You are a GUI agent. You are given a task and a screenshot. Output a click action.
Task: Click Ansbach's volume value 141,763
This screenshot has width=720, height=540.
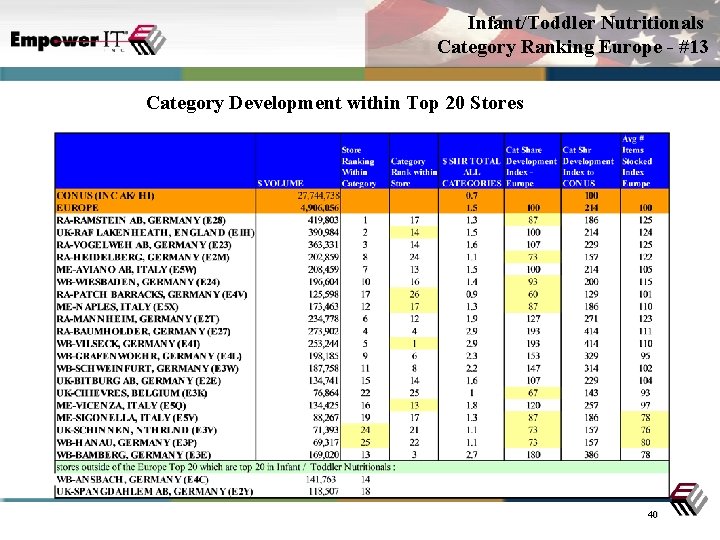(321, 479)
